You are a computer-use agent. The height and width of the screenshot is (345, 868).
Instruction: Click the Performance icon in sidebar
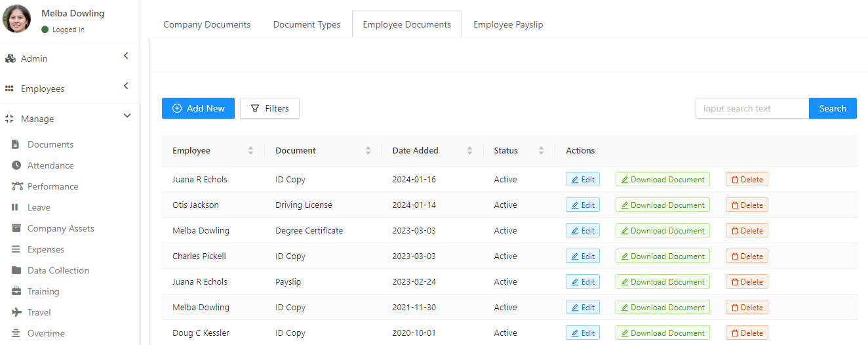click(x=17, y=186)
